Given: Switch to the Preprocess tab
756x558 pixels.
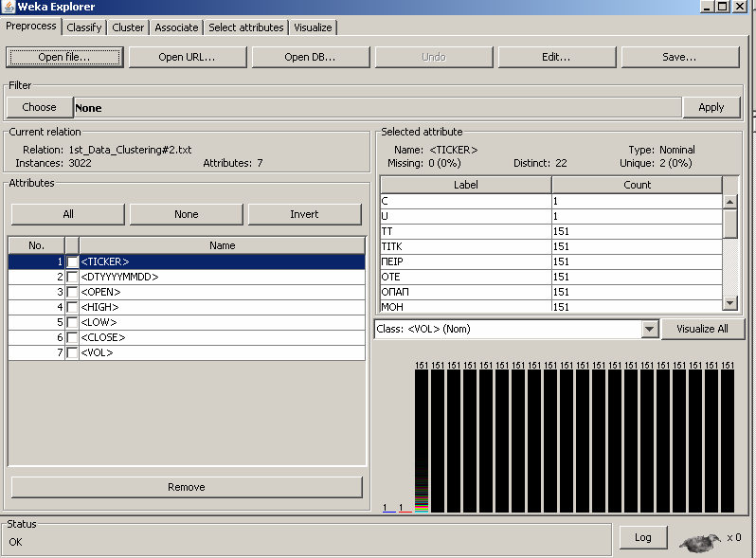Looking at the screenshot, I should tap(31, 26).
